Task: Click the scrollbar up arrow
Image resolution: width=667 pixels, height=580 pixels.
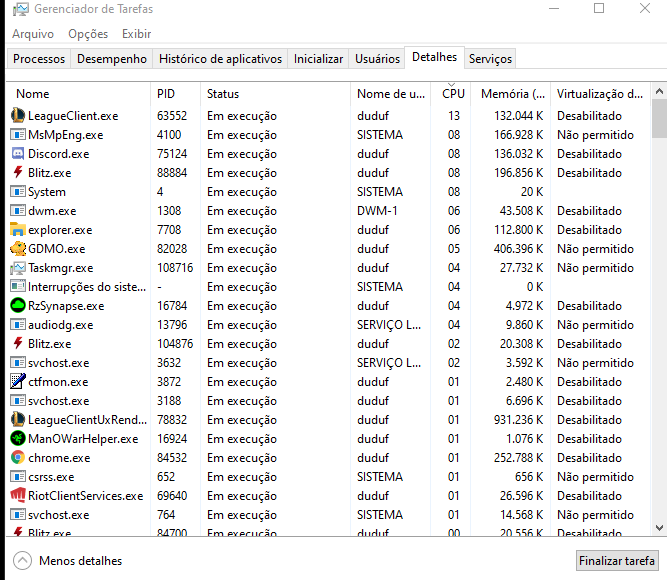Action: point(659,91)
